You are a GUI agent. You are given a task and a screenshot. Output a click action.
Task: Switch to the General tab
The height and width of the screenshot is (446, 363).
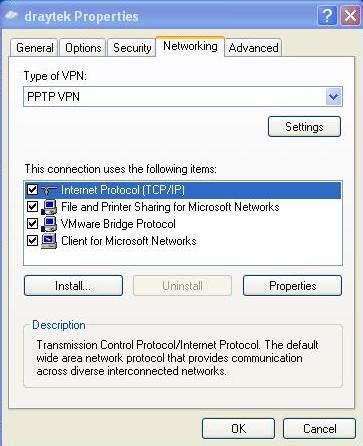click(35, 48)
